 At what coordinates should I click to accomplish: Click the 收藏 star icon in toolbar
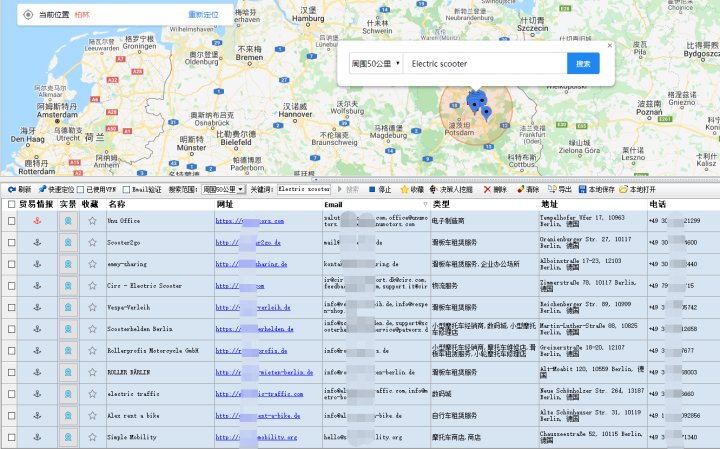pyautogui.click(x=404, y=190)
